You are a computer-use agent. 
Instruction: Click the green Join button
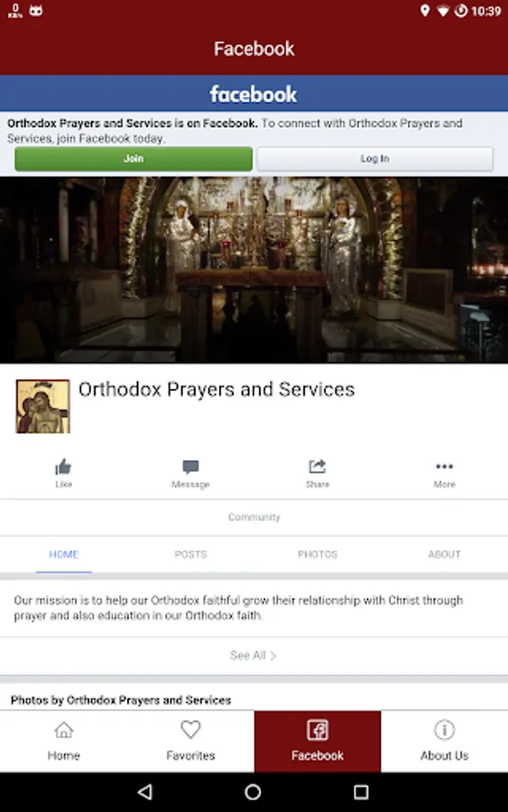click(x=134, y=159)
